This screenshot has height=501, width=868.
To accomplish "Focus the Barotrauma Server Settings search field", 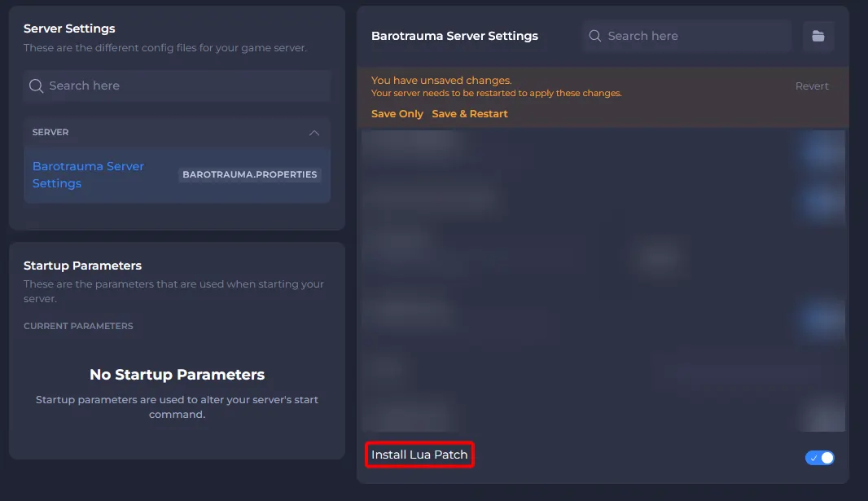I will pyautogui.click(x=686, y=36).
